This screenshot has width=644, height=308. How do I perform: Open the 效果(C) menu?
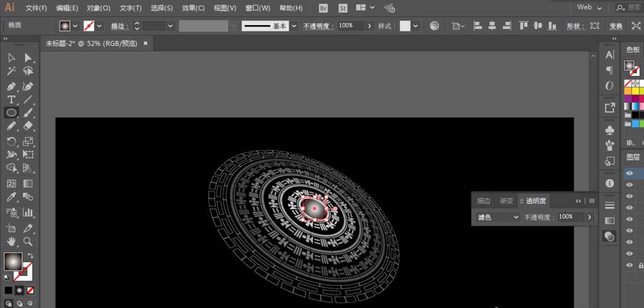(193, 8)
